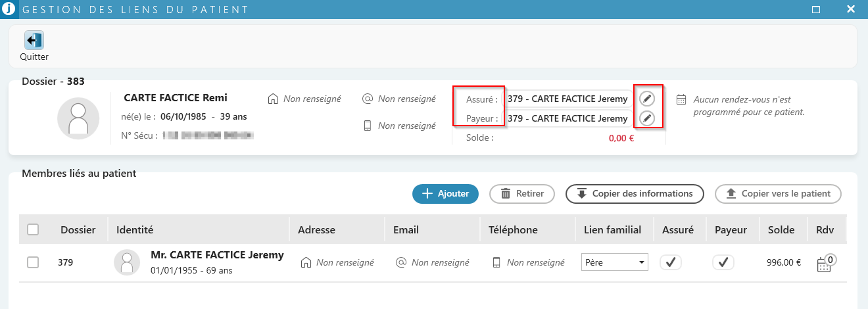Click the Rdv column header
This screenshot has height=309, width=868.
(x=825, y=229)
